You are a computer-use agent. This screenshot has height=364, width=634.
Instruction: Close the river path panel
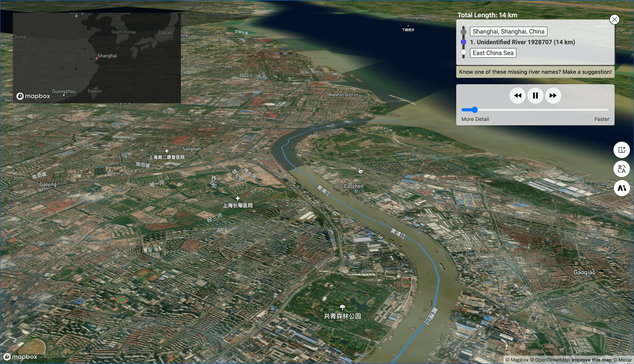(614, 19)
